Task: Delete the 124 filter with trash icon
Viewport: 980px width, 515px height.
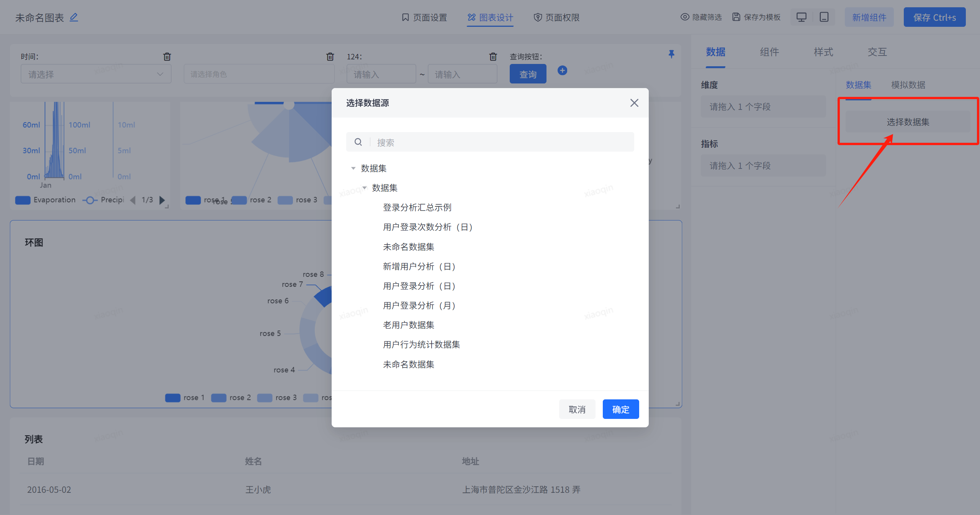Action: tap(493, 57)
